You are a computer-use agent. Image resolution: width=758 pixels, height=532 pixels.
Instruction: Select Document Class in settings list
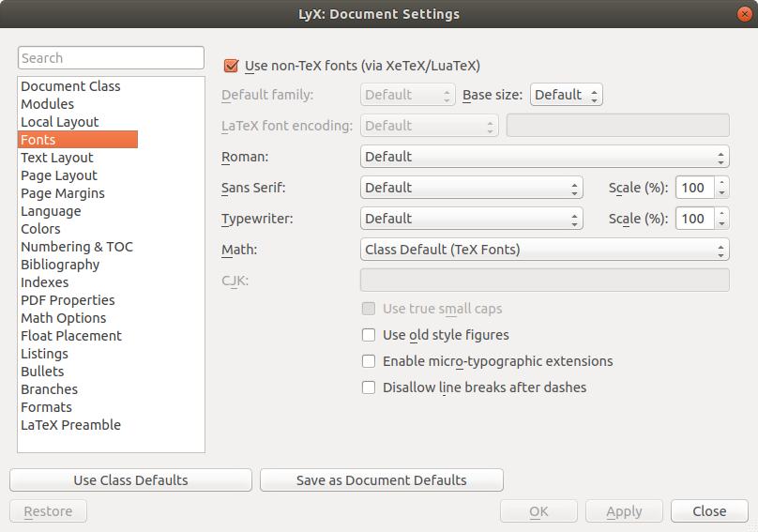click(70, 86)
